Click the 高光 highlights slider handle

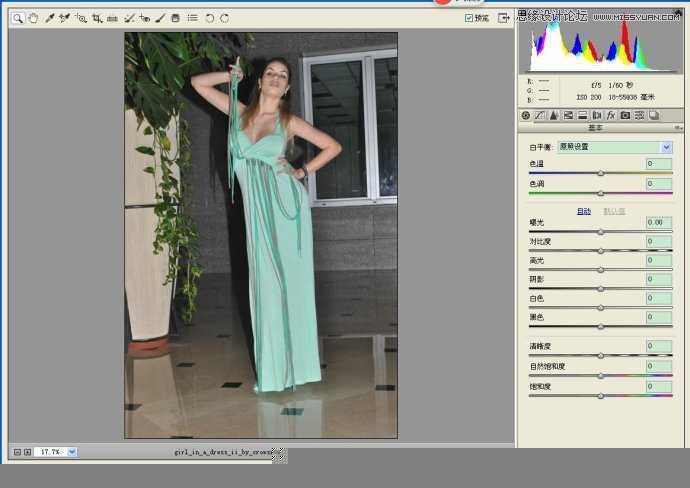point(601,270)
